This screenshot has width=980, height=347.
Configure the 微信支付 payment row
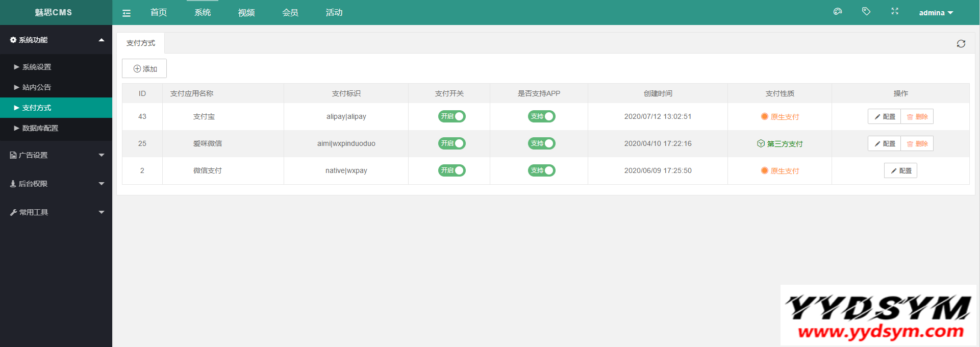coord(900,171)
